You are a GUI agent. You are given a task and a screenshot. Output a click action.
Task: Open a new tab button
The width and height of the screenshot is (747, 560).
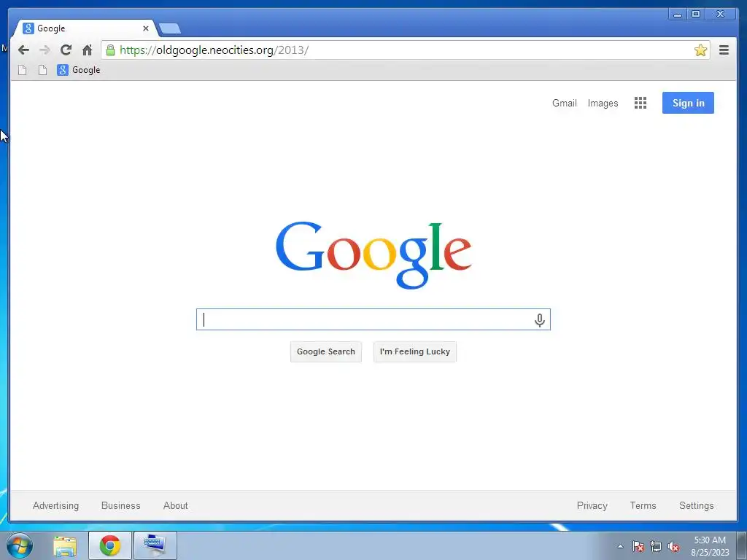tap(169, 28)
